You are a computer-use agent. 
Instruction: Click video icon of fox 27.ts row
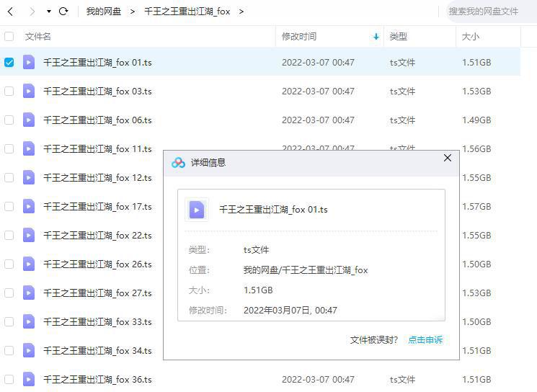[29, 293]
